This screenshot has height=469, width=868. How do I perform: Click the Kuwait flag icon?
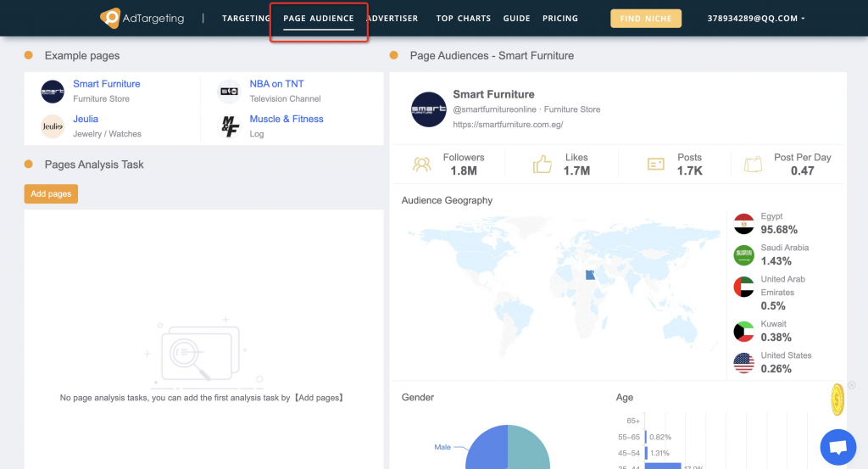tap(743, 332)
